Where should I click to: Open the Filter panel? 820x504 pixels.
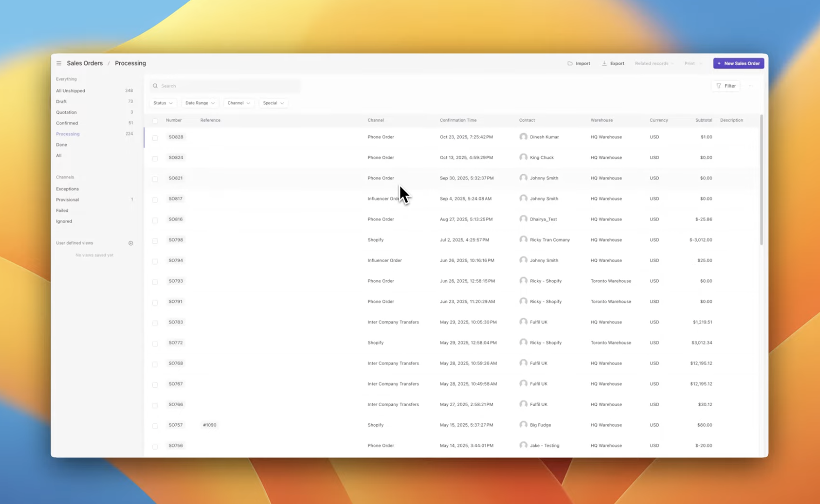[x=726, y=86]
